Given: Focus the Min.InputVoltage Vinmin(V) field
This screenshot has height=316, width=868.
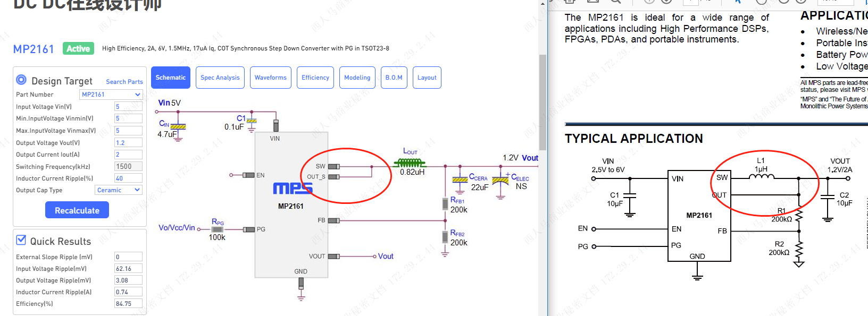Looking at the screenshot, I should 128,118.
